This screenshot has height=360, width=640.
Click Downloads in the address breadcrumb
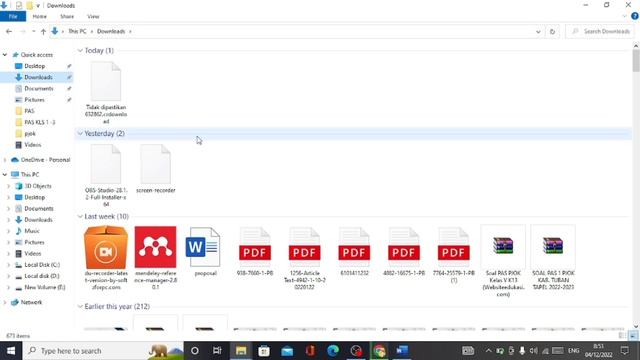click(111, 31)
